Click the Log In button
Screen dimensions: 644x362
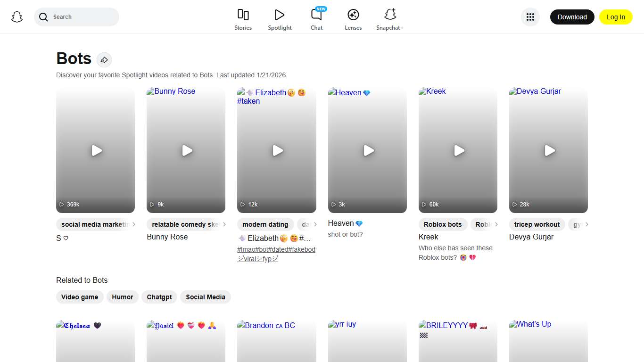pos(616,16)
